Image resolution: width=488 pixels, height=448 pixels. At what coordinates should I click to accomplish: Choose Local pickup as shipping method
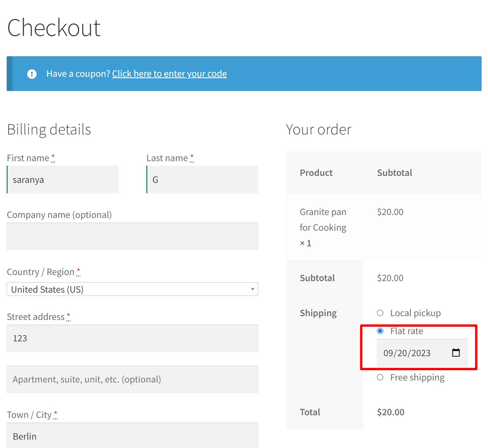click(x=380, y=313)
